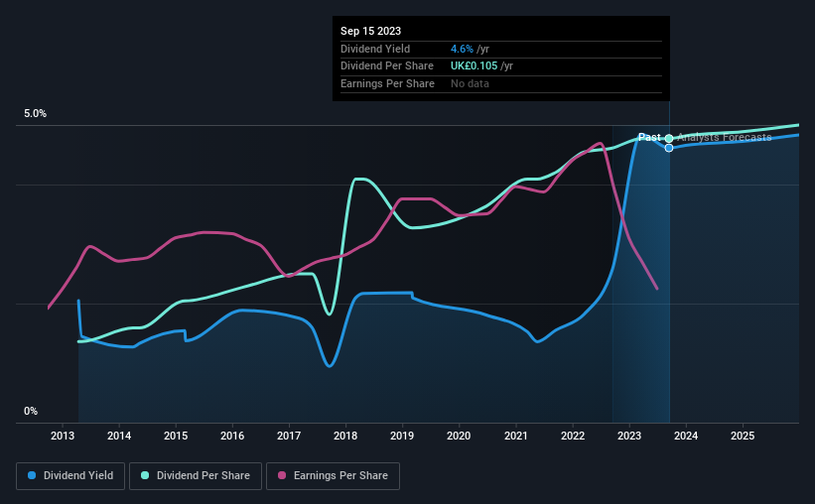Screen dimensions: 815x504
Task: Click the 2021 x-axis label
Action: (516, 436)
